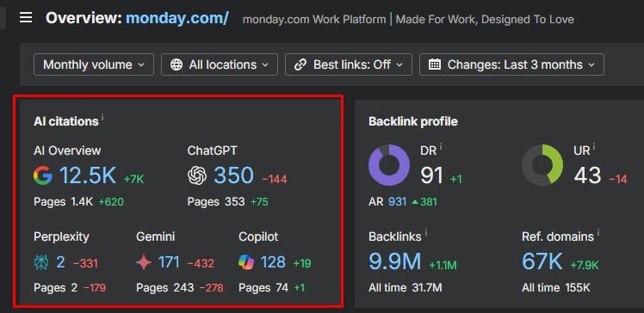Click the -331 Perplexity change
The width and height of the screenshot is (644, 313).
click(85, 263)
